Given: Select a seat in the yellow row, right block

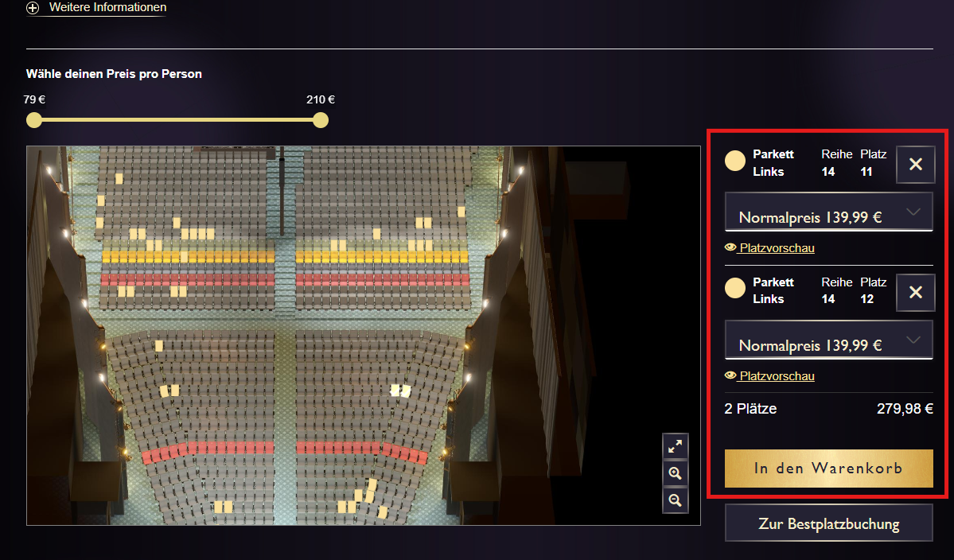Looking at the screenshot, I should [382, 257].
